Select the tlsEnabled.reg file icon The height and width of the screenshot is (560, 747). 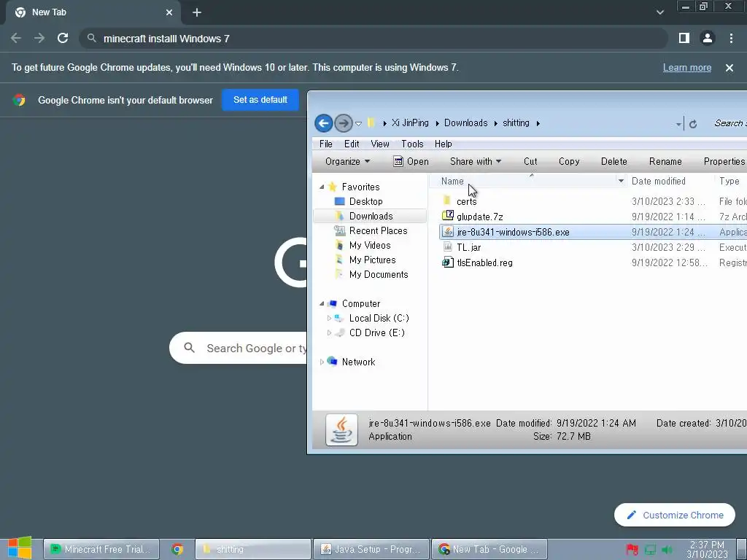[x=447, y=262]
